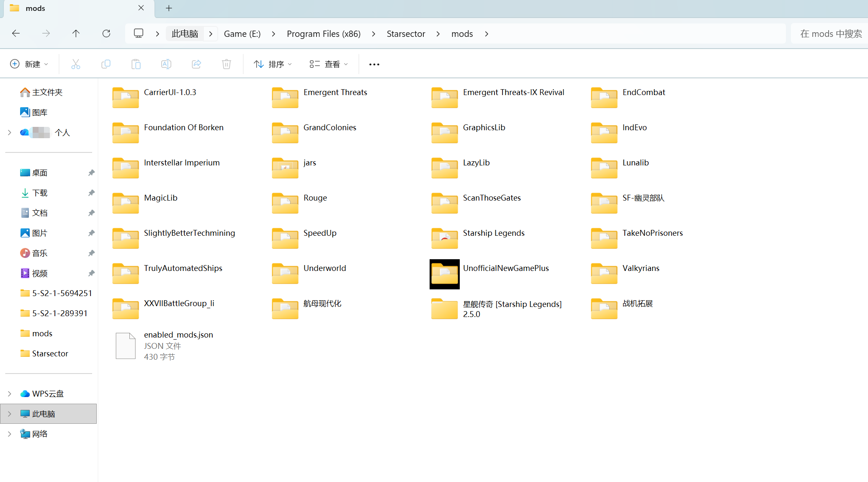Click the mods search box
The height and width of the screenshot is (482, 868).
coord(831,34)
